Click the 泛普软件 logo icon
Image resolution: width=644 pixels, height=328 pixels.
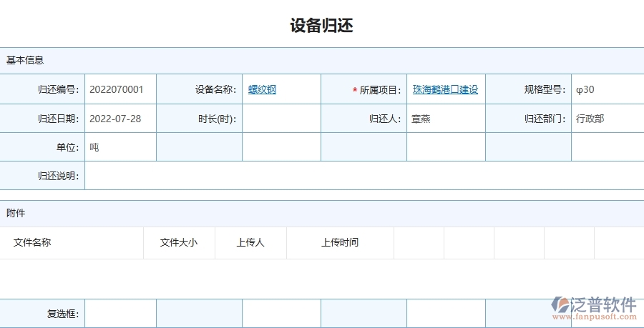559,306
